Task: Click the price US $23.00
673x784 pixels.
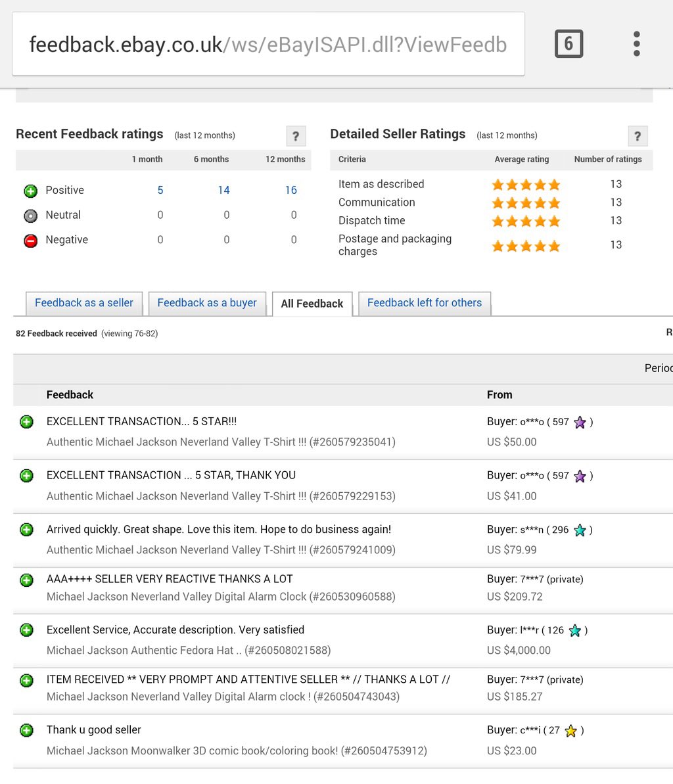Action: [511, 751]
